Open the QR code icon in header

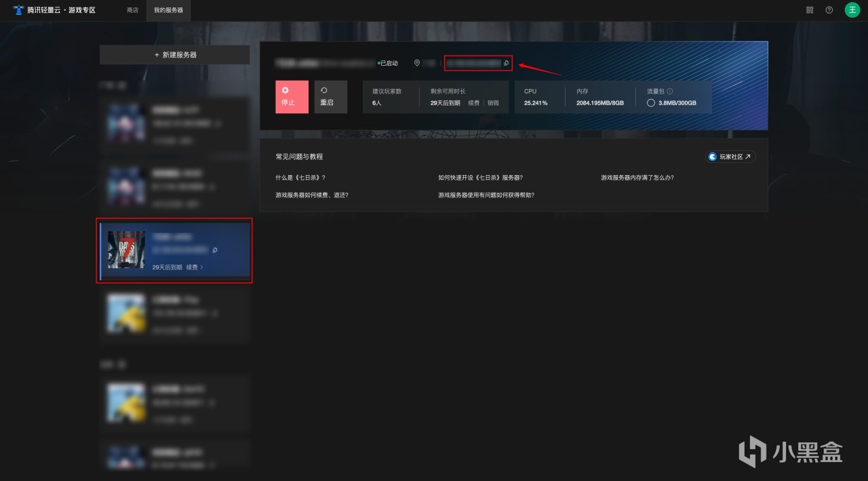[x=810, y=10]
